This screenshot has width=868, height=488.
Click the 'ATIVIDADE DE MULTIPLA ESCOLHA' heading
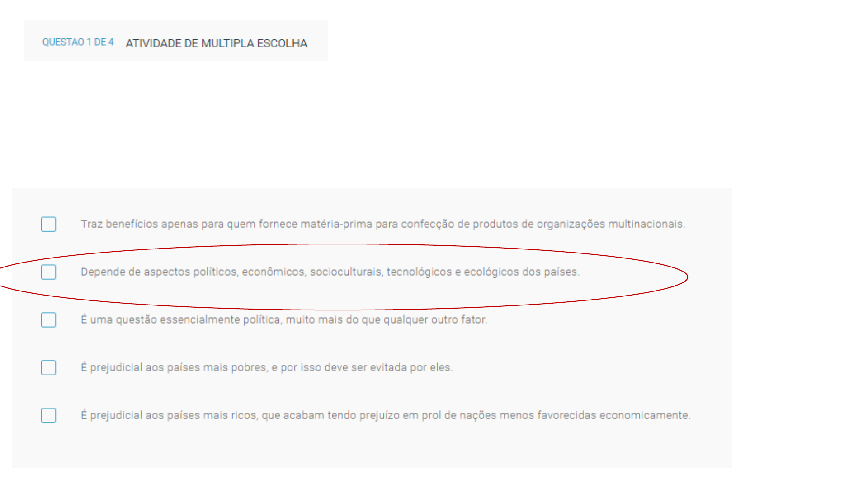217,43
